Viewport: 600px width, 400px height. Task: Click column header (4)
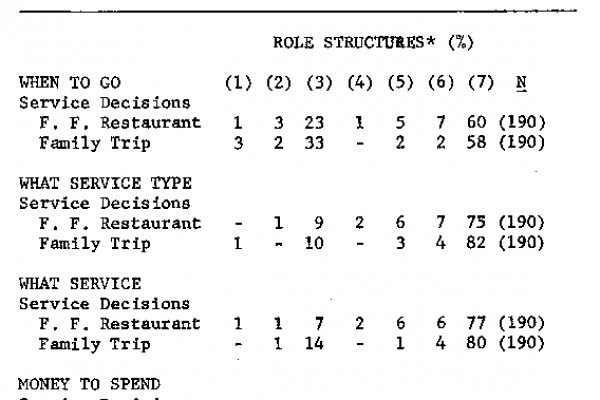pos(360,83)
